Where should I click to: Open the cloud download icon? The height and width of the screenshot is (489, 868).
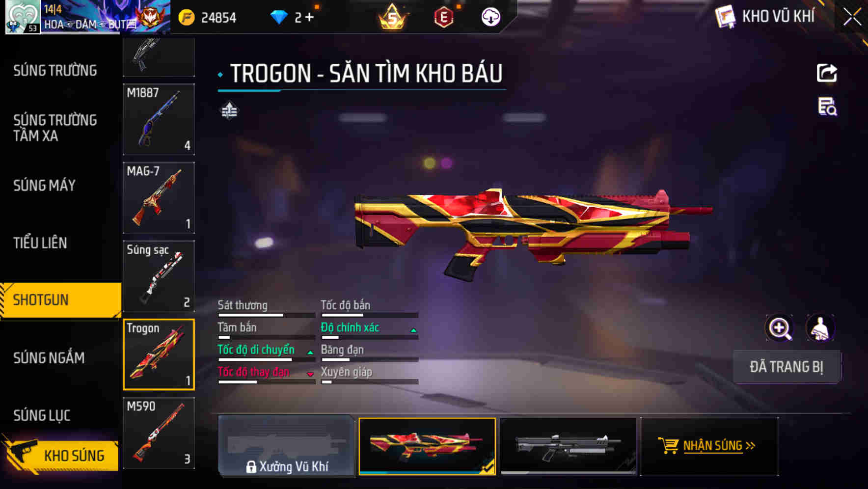coord(490,17)
